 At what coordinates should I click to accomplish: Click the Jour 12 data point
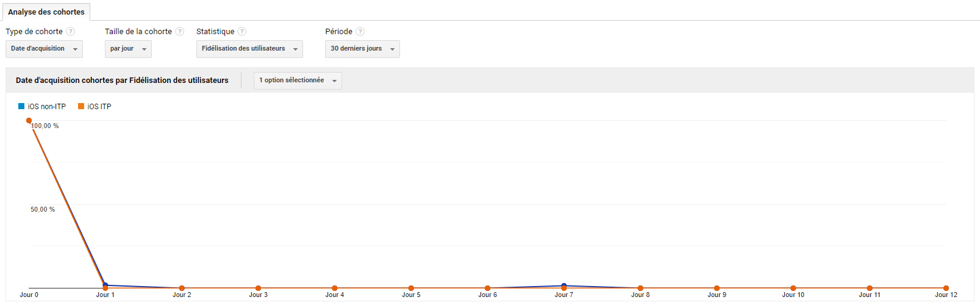[946, 288]
